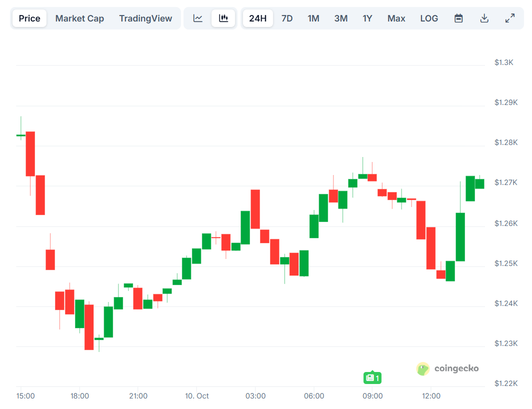Open the news annotation labeled 1
532x409 pixels.
372,378
